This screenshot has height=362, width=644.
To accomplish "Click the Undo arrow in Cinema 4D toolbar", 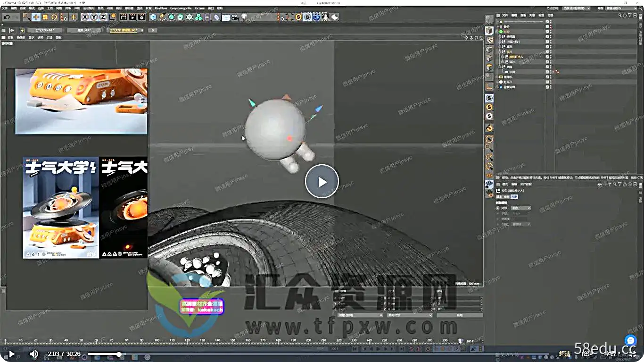I will click(7, 17).
